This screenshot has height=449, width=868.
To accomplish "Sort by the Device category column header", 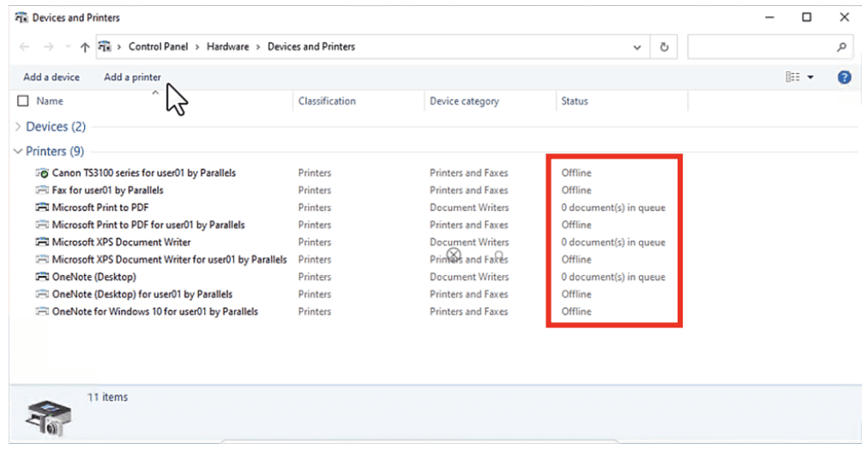I will pos(464,101).
